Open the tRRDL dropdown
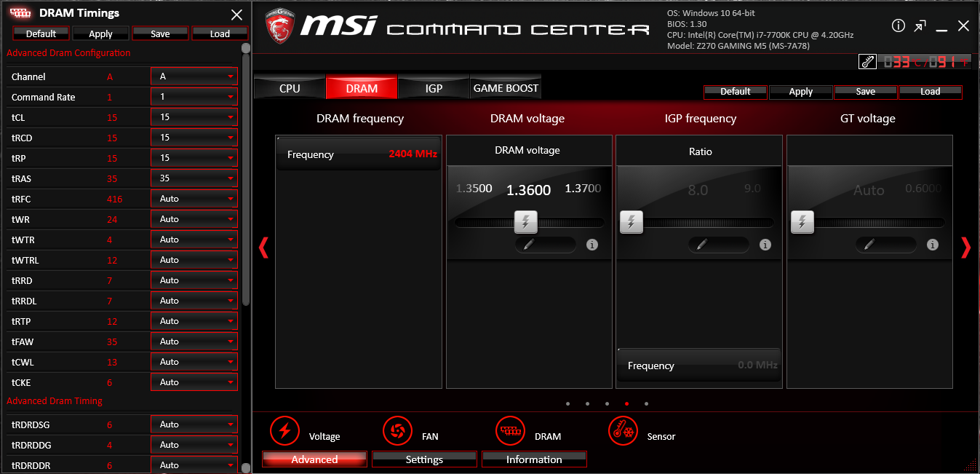 click(x=194, y=301)
